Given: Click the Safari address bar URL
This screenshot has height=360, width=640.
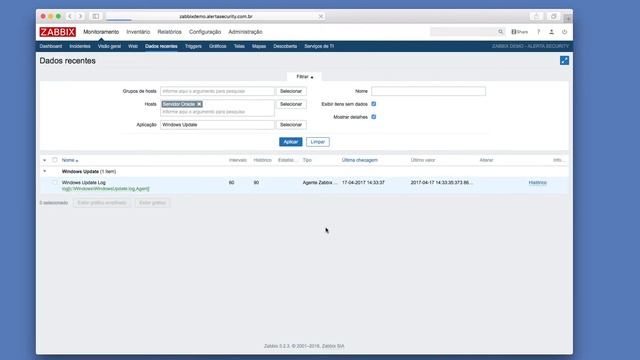Looking at the screenshot, I should (x=216, y=16).
